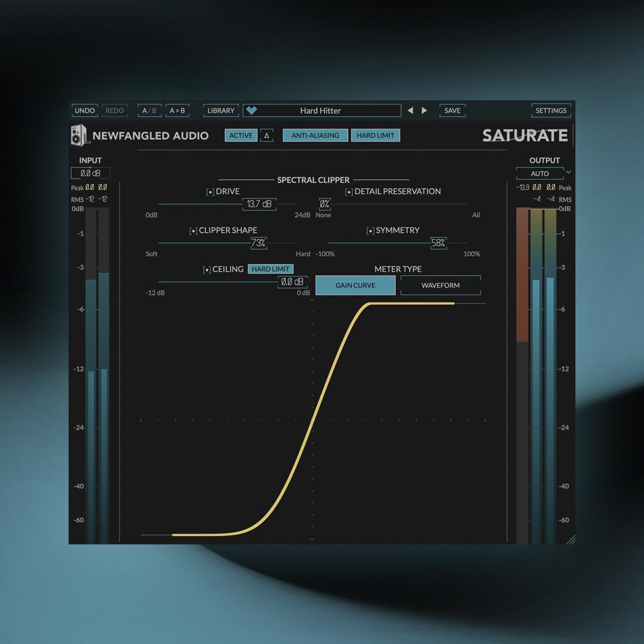Toggle the SYMMETRY lock bracket icon
The height and width of the screenshot is (644, 644).
click(x=370, y=231)
